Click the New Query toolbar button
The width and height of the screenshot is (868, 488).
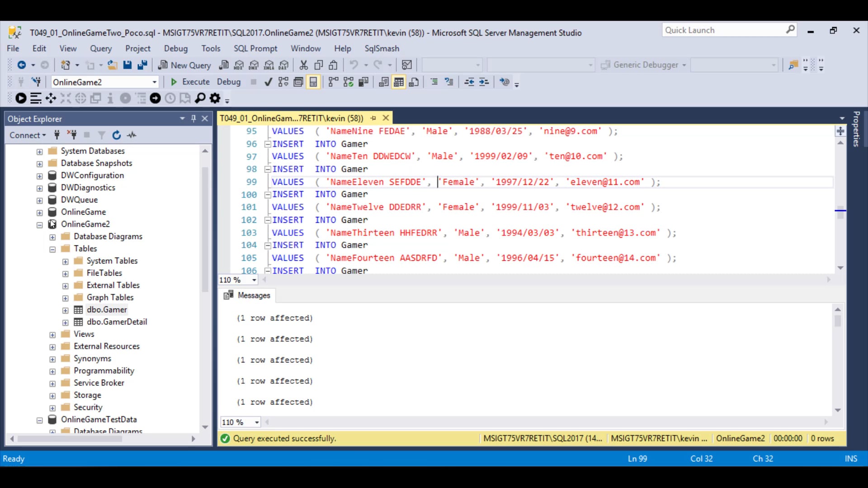(184, 65)
